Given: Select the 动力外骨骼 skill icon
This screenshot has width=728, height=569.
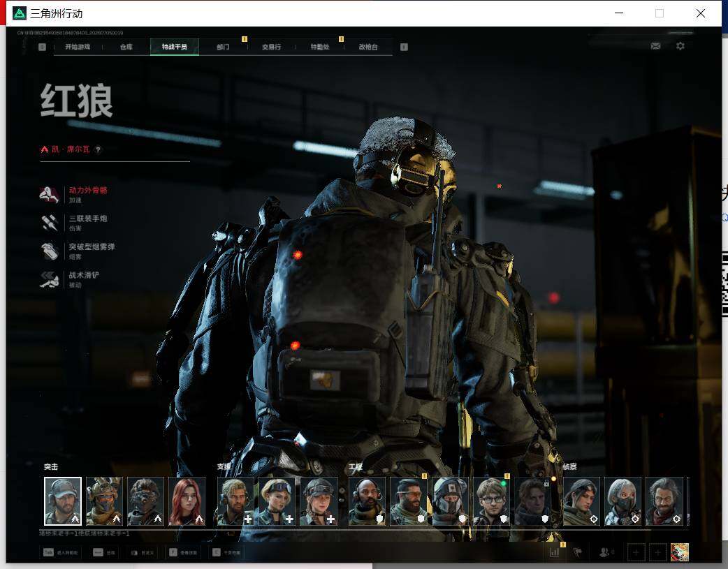Looking at the screenshot, I should [x=49, y=195].
